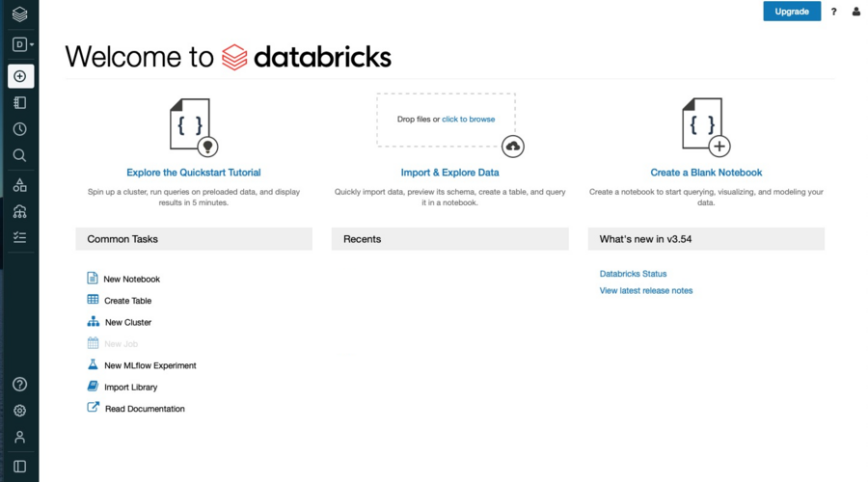868x482 pixels.
Task: Click the Recents panel header
Action: (x=450, y=239)
